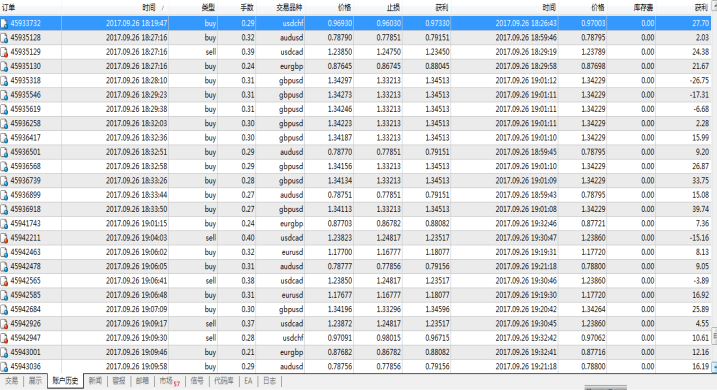Click the sell order icon beside 45942565
The height and width of the screenshot is (390, 717).
[4, 281]
